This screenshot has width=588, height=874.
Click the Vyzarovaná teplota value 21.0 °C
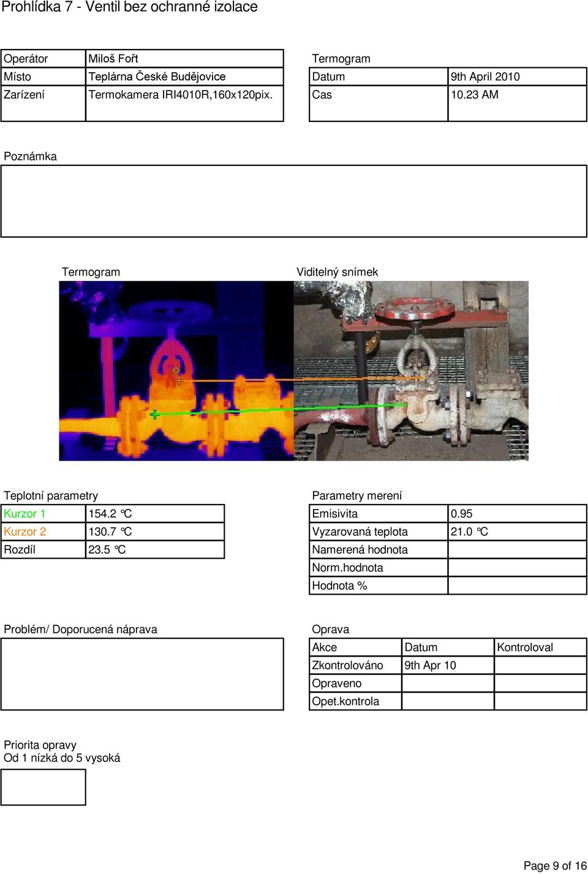coord(469,532)
